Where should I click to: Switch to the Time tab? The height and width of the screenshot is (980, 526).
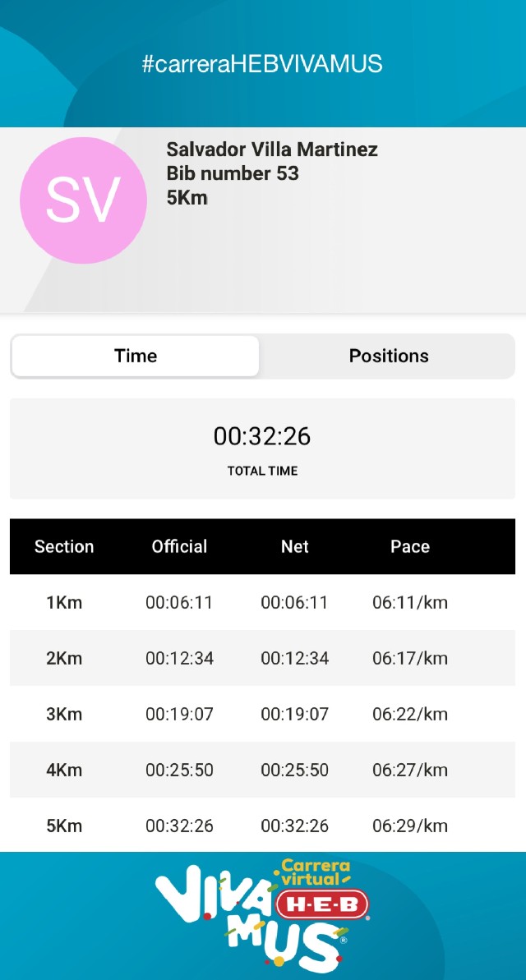136,356
